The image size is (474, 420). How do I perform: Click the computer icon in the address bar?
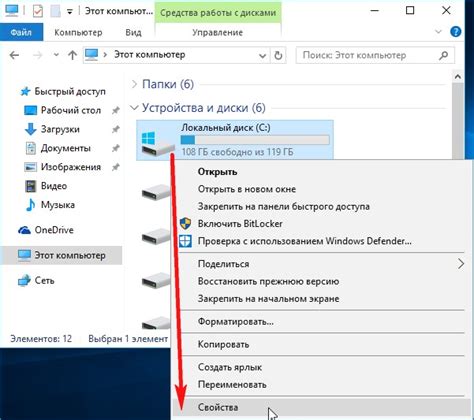pos(92,54)
